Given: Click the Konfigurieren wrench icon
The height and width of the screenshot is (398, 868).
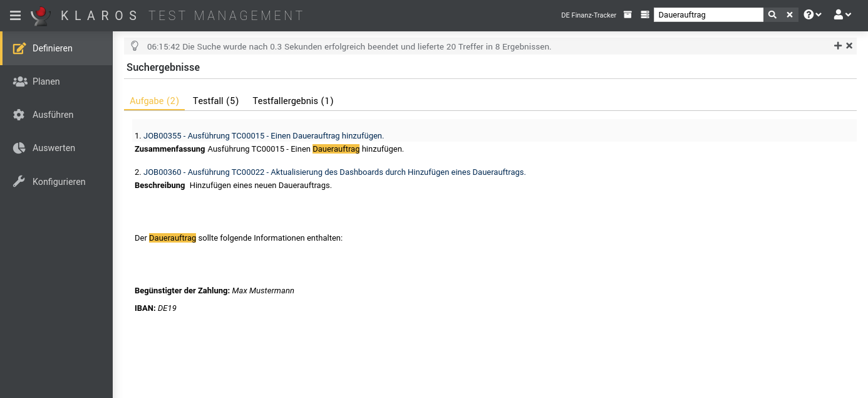Looking at the screenshot, I should (x=19, y=182).
